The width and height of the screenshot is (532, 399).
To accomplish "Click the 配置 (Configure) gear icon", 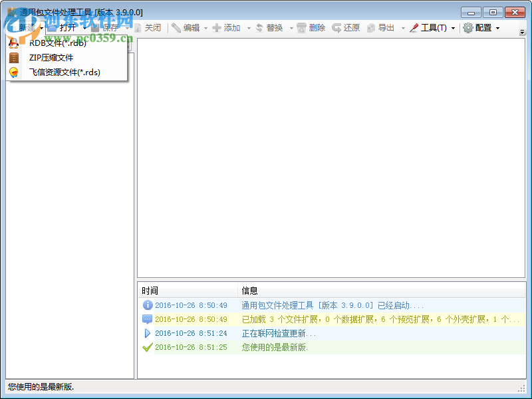I will coord(468,28).
